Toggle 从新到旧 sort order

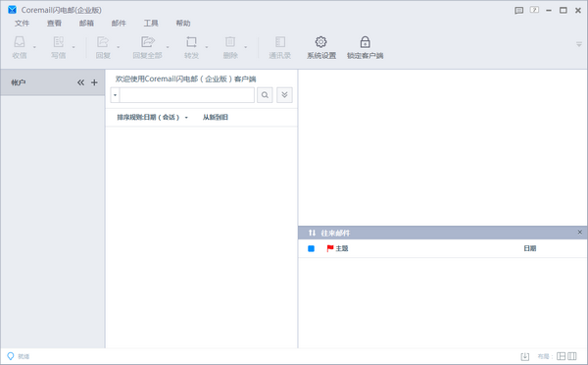coord(216,117)
